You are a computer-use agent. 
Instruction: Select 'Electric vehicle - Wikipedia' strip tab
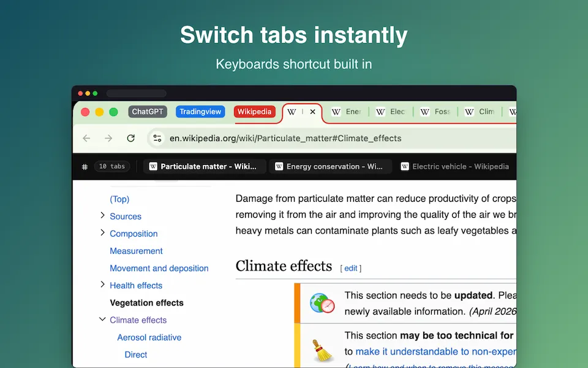455,166
